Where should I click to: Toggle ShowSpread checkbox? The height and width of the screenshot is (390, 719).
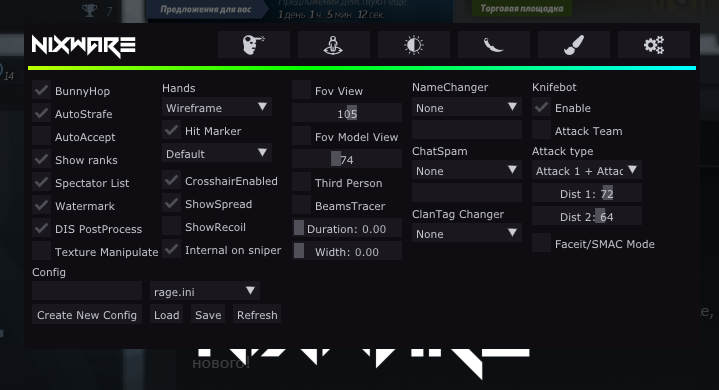[x=171, y=203]
